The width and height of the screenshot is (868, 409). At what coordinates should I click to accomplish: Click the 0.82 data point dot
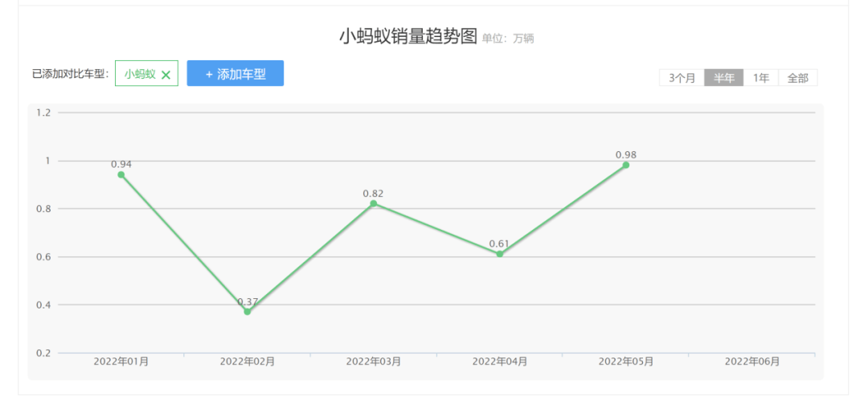pos(374,203)
